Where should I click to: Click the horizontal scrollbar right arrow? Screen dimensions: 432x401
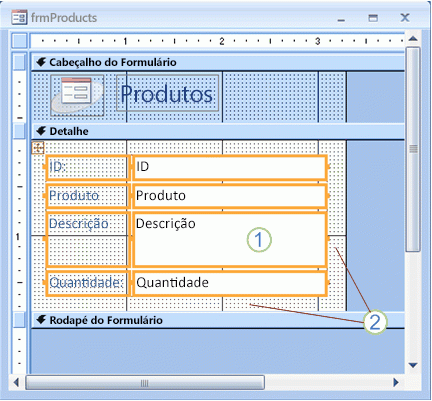pyautogui.click(x=396, y=382)
